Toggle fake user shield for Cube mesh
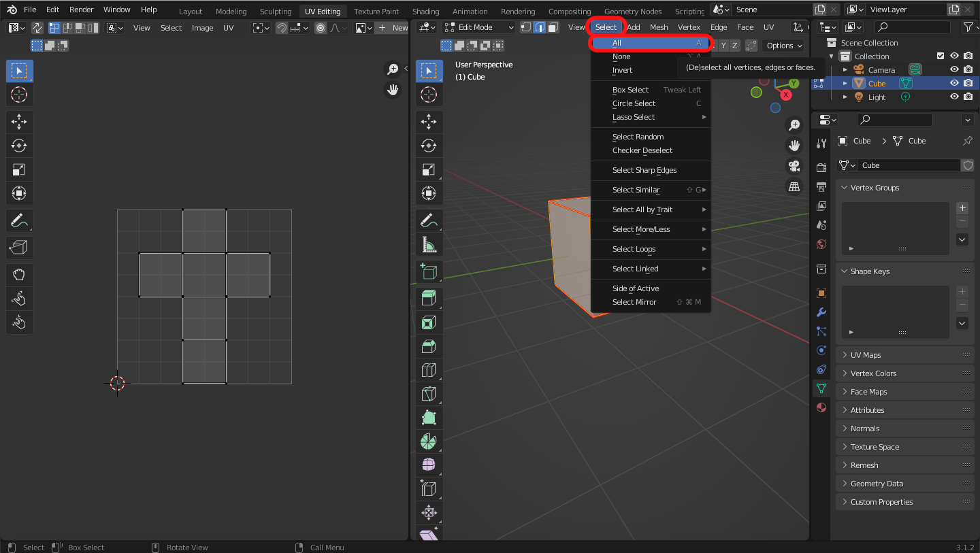 pos(968,165)
